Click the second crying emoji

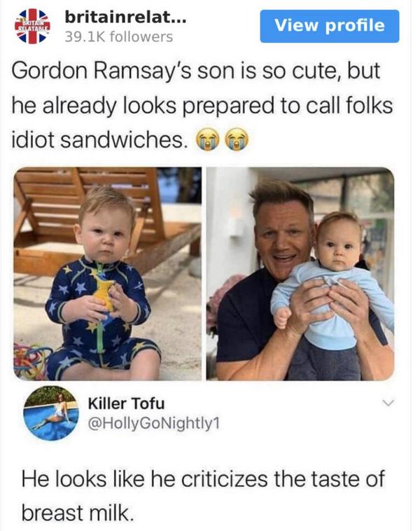point(237,139)
